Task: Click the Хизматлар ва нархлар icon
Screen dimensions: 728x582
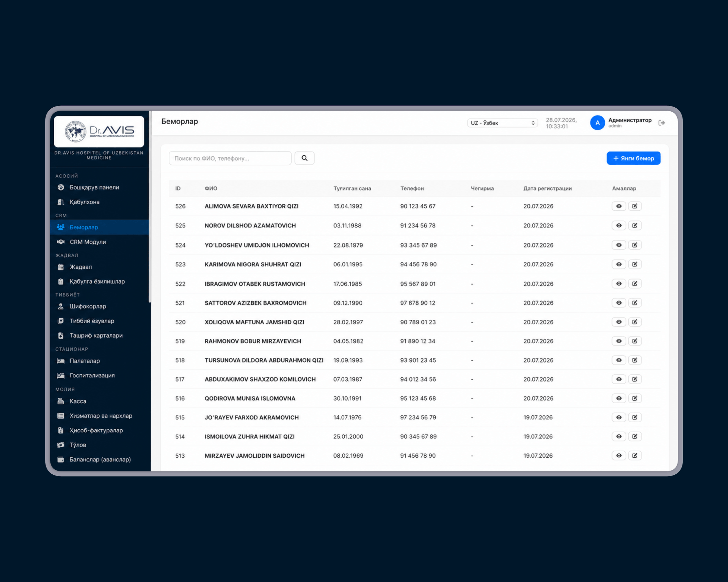Action: tap(61, 416)
